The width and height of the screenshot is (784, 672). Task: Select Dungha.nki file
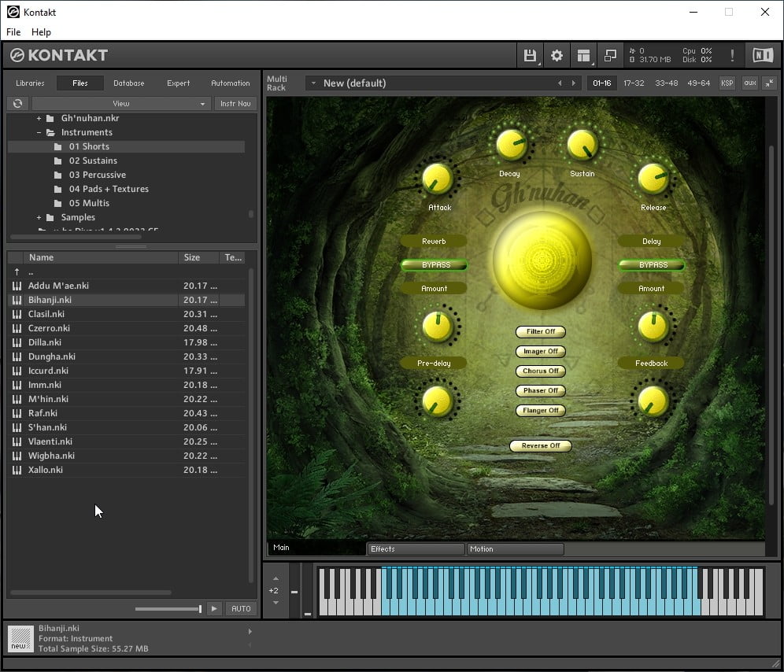coord(126,356)
